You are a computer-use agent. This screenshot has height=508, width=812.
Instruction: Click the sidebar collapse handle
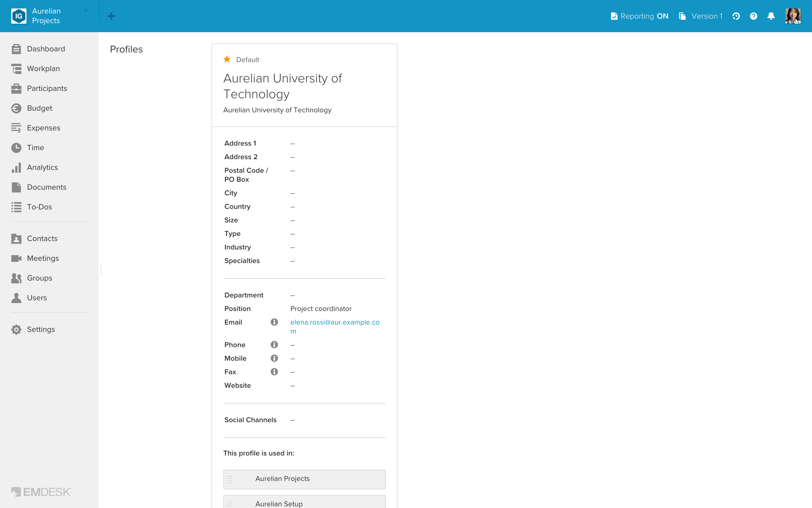pyautogui.click(x=101, y=270)
